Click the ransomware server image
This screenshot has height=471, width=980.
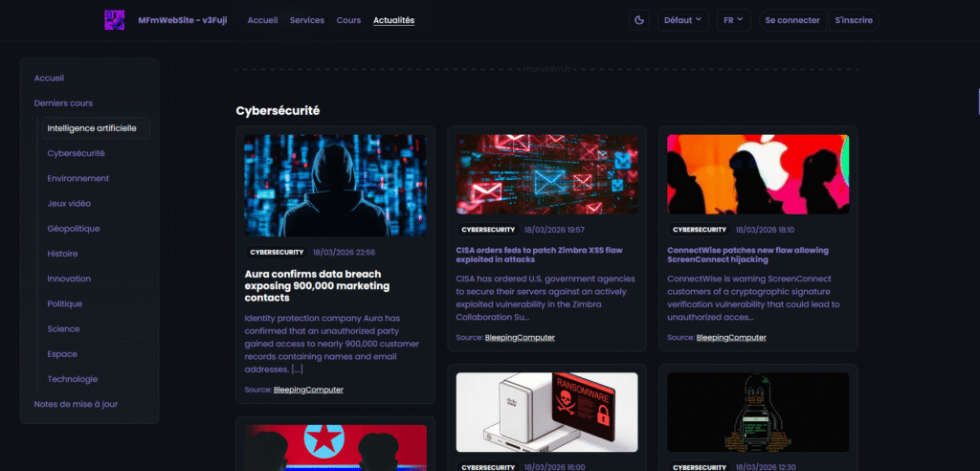pos(546,412)
